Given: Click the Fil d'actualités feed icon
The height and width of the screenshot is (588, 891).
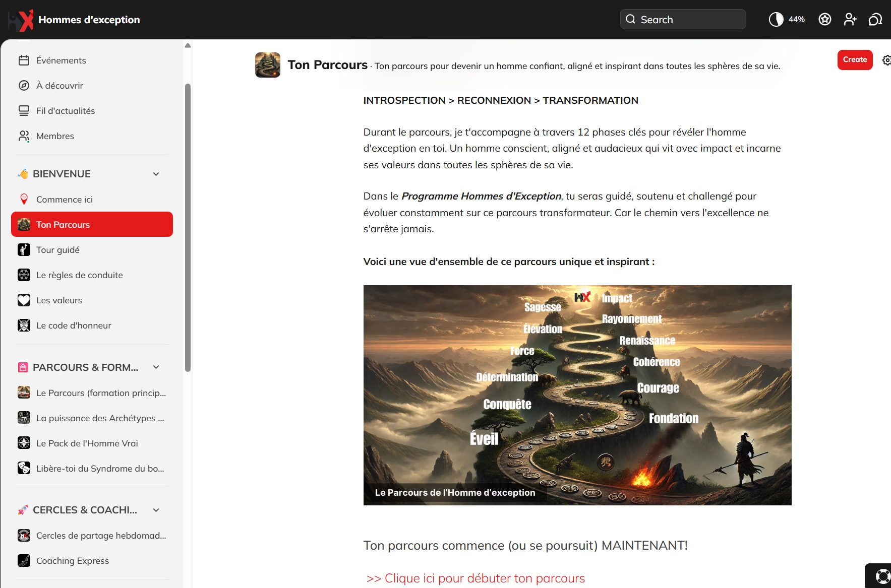Looking at the screenshot, I should coord(24,111).
